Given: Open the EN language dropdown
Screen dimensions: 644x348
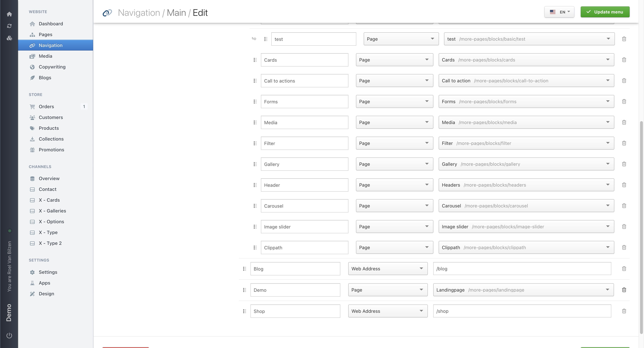Looking at the screenshot, I should 559,12.
